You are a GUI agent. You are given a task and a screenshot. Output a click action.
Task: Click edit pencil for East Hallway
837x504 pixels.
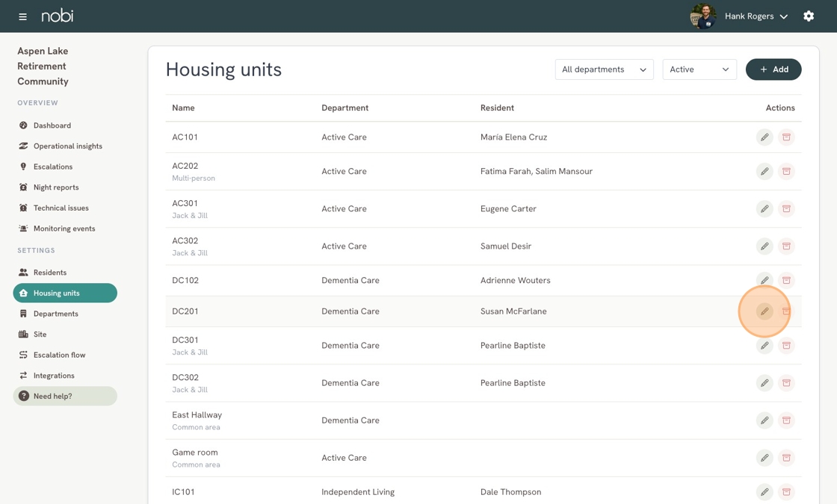(x=765, y=420)
